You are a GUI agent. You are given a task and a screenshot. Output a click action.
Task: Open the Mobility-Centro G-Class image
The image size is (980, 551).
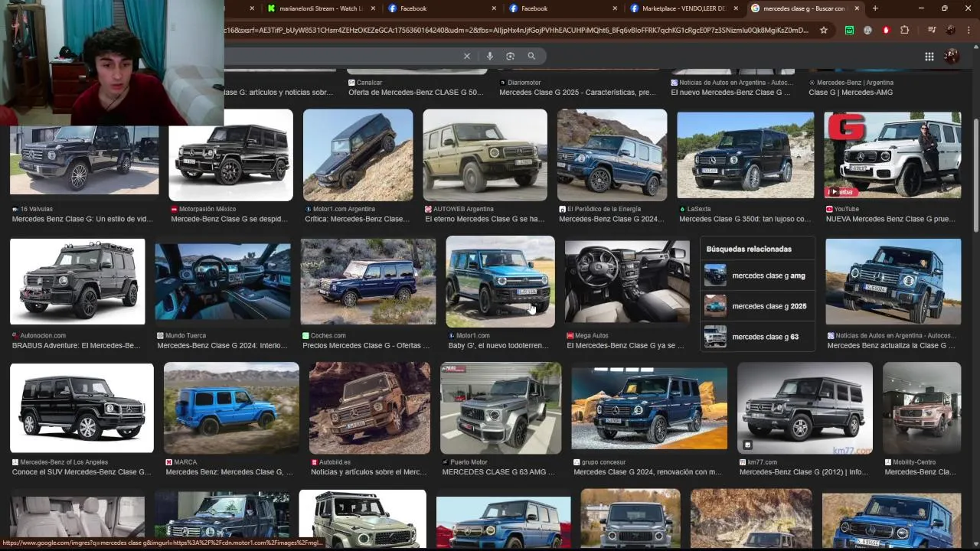(x=922, y=408)
